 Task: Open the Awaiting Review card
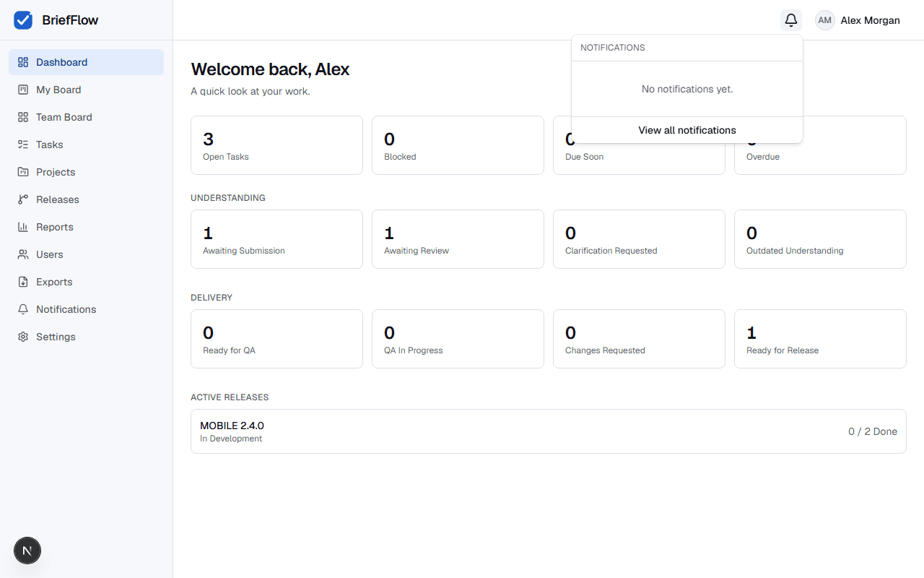click(x=458, y=239)
